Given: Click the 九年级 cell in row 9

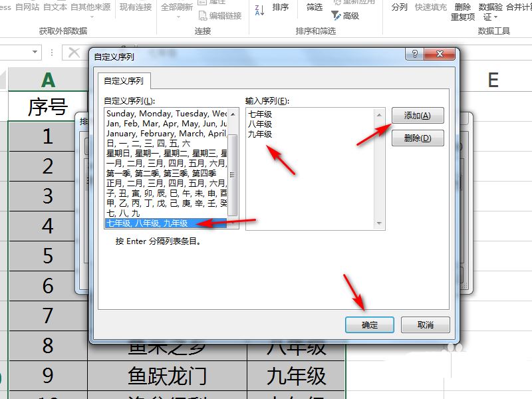Looking at the screenshot, I should 296,376.
